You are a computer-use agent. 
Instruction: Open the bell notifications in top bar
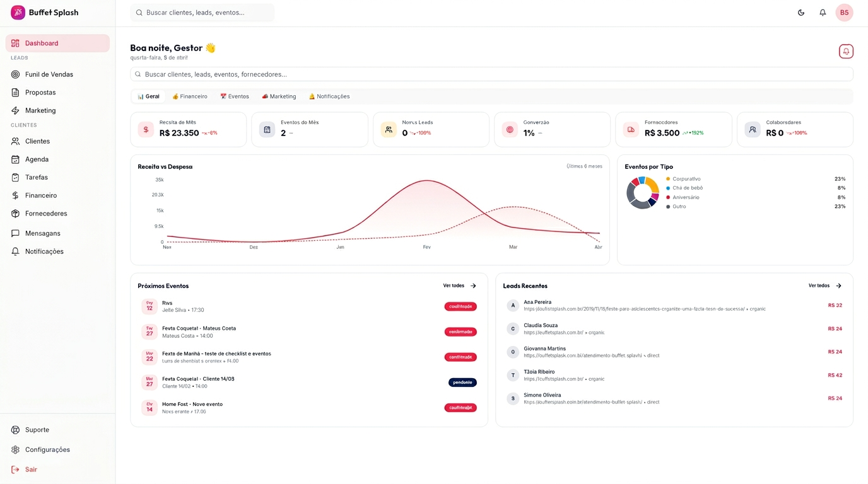(x=823, y=13)
